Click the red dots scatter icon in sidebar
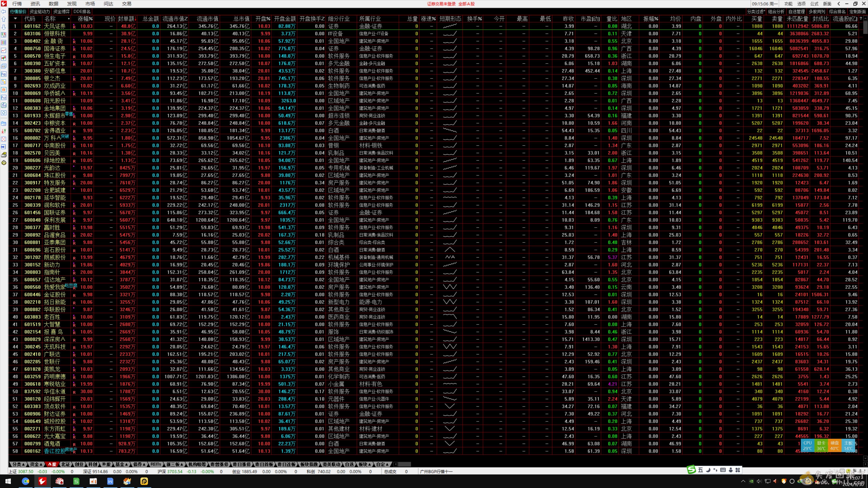 pos(4,139)
